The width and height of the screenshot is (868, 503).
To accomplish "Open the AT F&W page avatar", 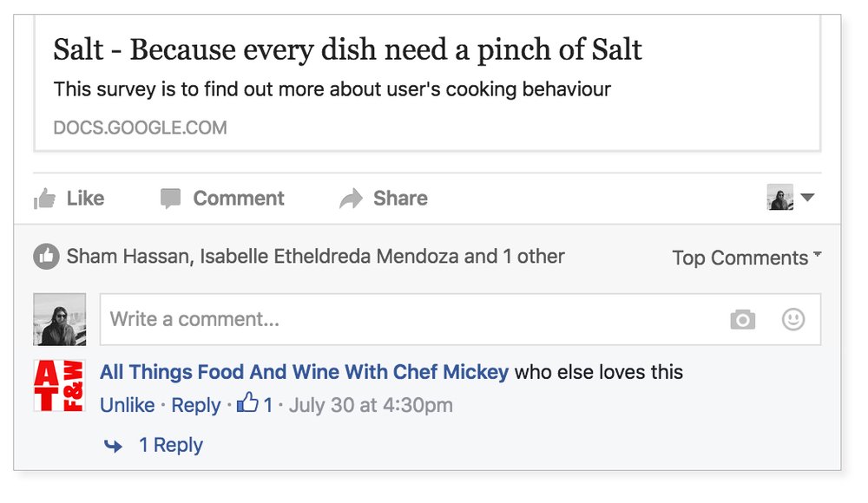I will (59, 386).
